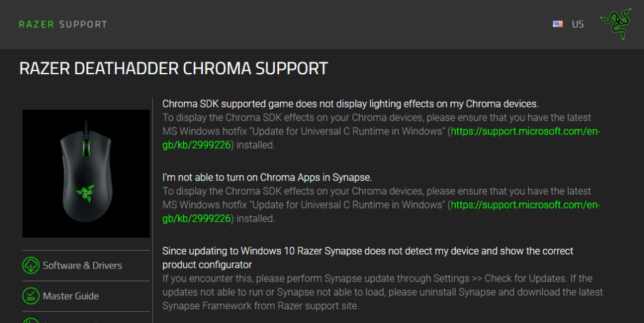
Task: Click the green RAZER text in header
Action: [x=36, y=25]
